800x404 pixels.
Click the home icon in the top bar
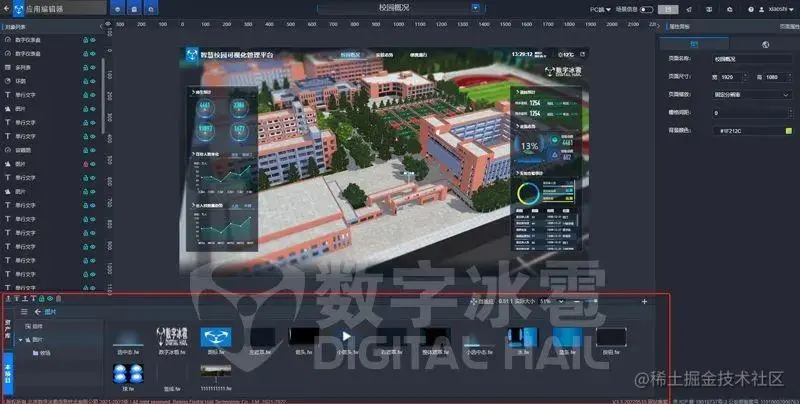click(730, 9)
